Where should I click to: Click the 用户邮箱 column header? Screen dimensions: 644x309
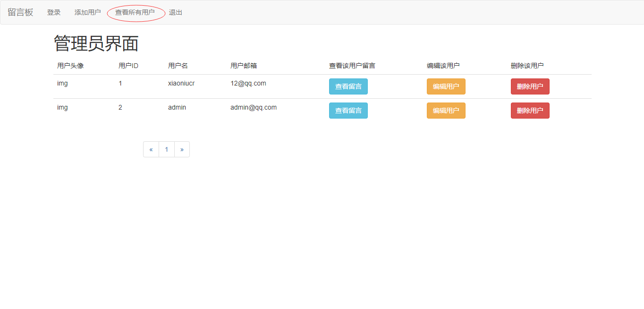coord(244,66)
